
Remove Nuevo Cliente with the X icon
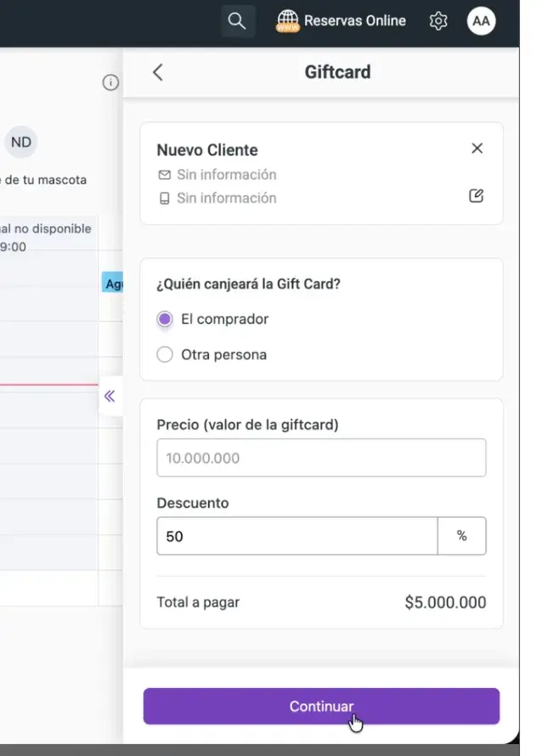pos(478,148)
